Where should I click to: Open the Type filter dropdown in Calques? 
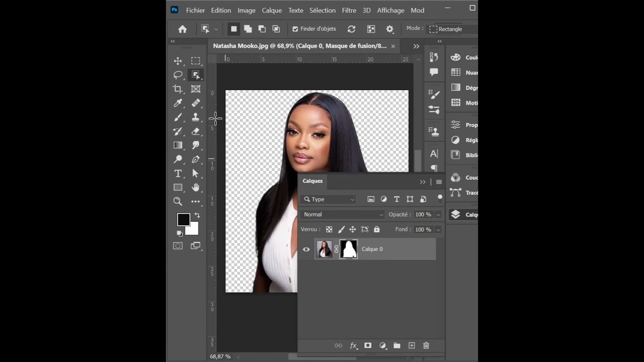(328, 199)
